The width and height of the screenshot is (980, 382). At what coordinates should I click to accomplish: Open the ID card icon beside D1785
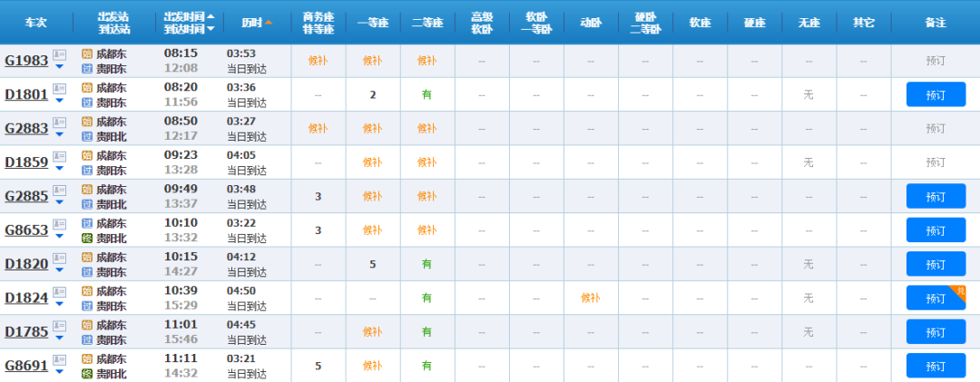(59, 325)
